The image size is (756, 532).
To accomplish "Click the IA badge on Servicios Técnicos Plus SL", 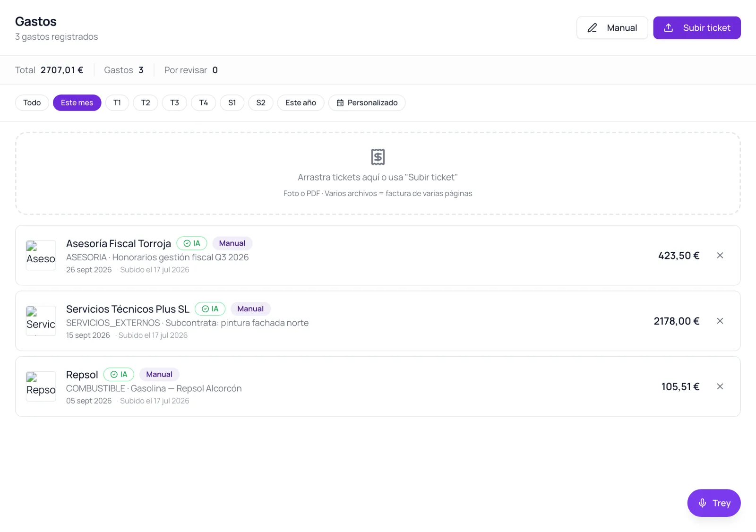I will tap(210, 309).
